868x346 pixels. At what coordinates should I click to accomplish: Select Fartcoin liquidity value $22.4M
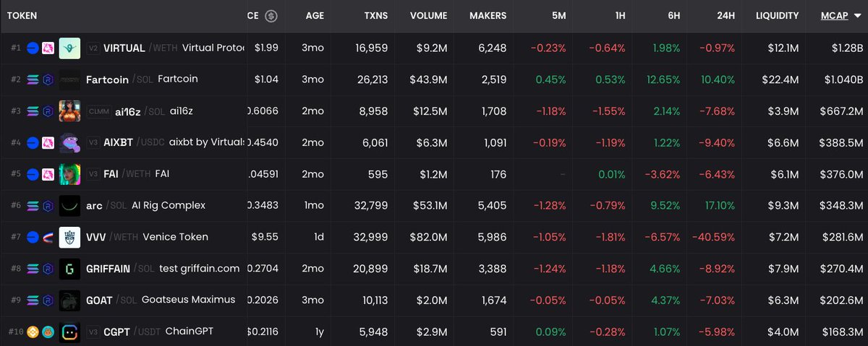pos(779,79)
